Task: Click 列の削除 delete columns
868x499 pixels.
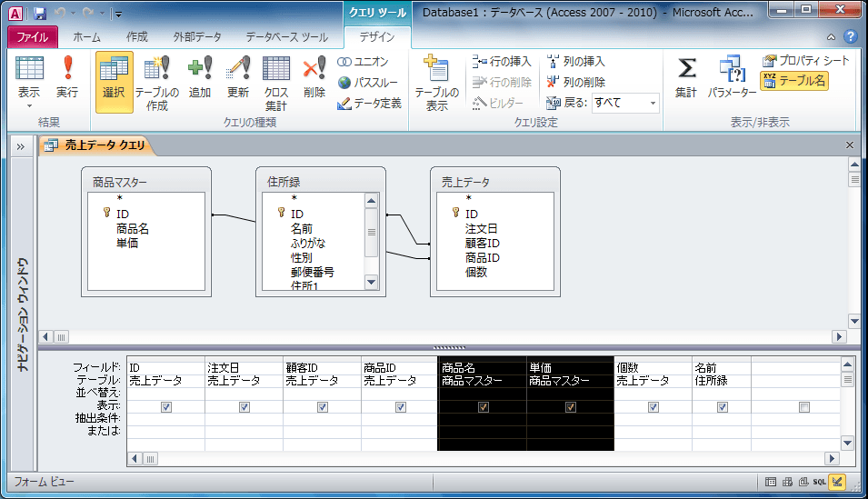Action: coord(575,82)
